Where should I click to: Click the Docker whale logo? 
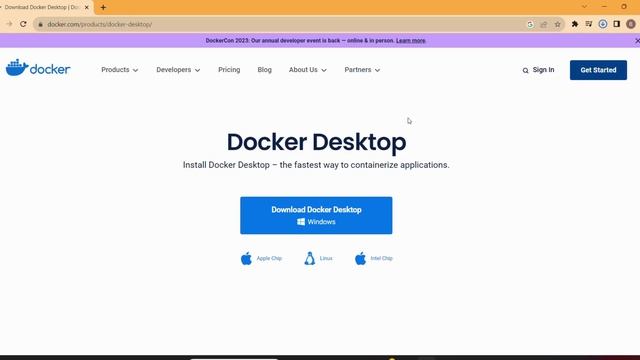pos(38,68)
